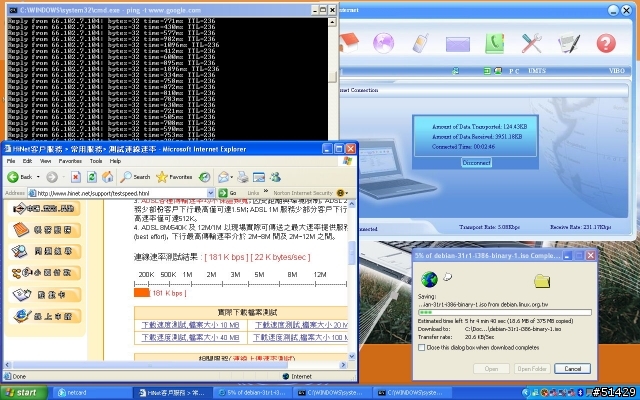
Task: Click the download progress bar in debian dialog
Action: coord(504,313)
